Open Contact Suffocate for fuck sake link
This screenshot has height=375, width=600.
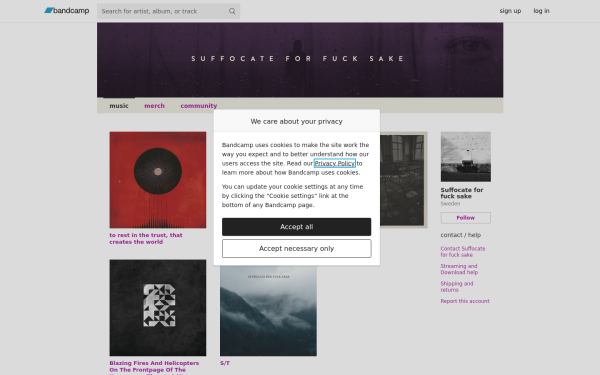tap(463, 251)
